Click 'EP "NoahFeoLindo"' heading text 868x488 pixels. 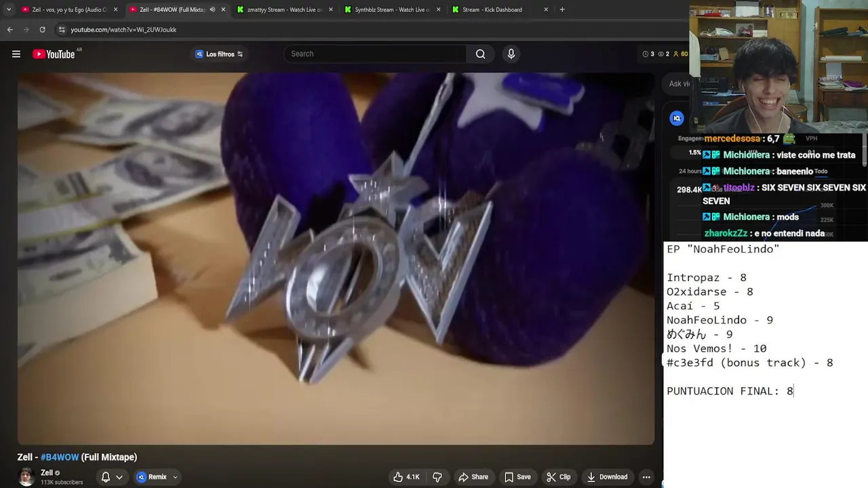click(x=723, y=249)
